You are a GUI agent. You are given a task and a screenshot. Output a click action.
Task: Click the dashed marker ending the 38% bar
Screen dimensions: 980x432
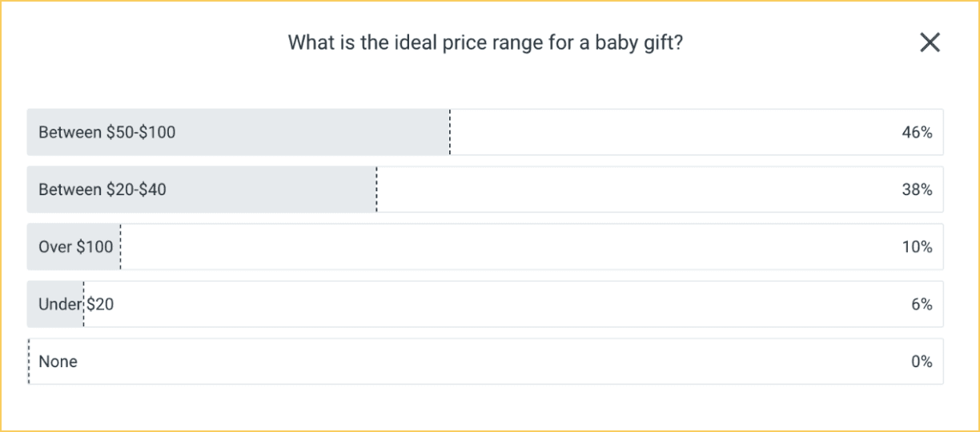point(376,190)
